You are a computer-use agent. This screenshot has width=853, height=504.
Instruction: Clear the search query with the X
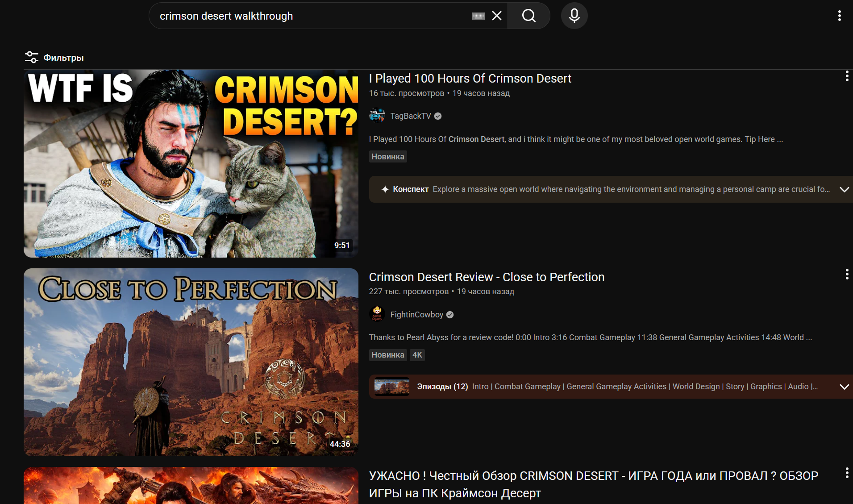click(497, 16)
